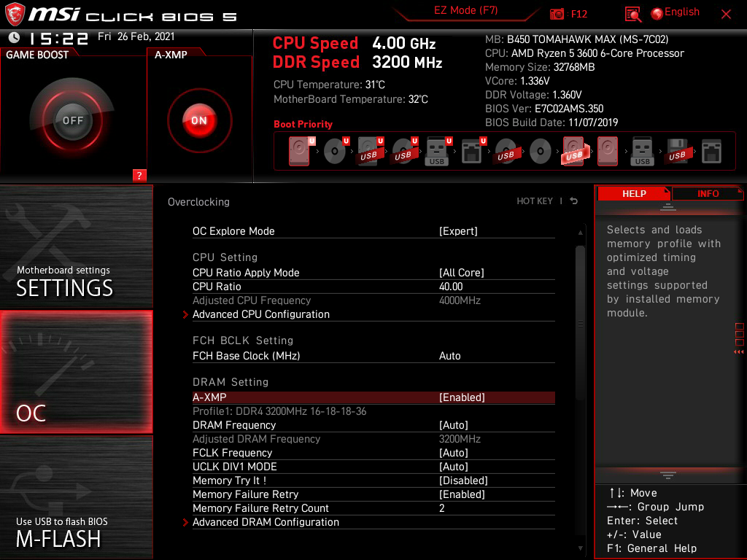Open the SETTINGS motherboard settings section

(x=76, y=246)
